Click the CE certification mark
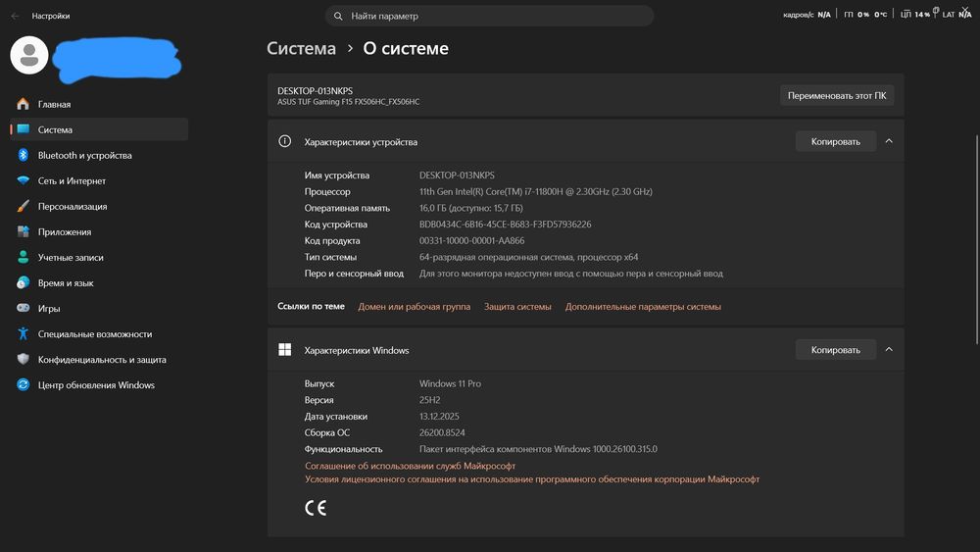The width and height of the screenshot is (980, 552). click(x=316, y=508)
